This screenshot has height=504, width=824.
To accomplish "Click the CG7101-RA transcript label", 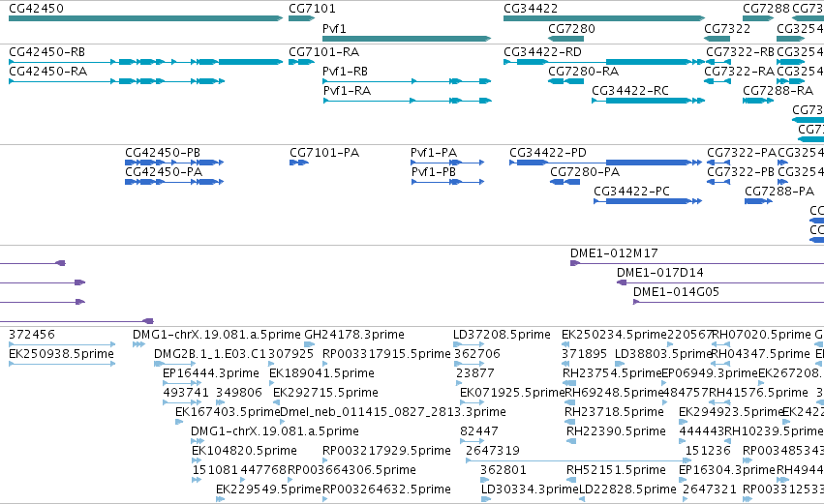I will 323,52.
